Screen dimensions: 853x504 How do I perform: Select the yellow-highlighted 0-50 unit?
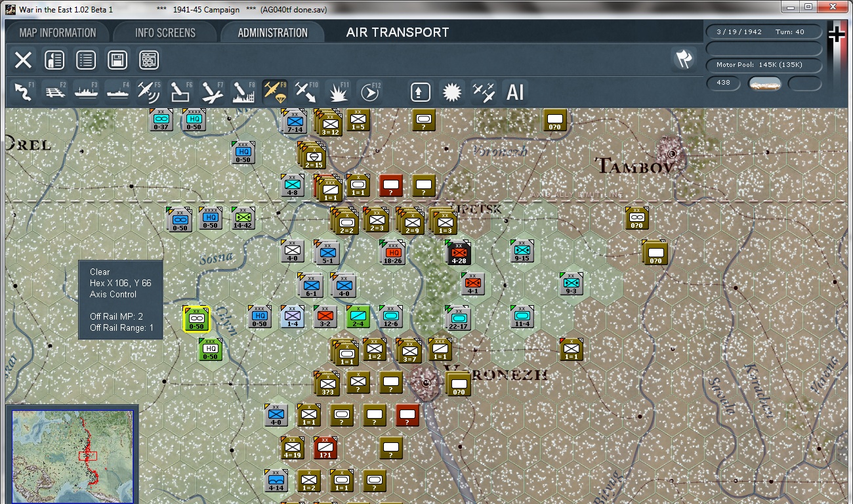coord(196,318)
